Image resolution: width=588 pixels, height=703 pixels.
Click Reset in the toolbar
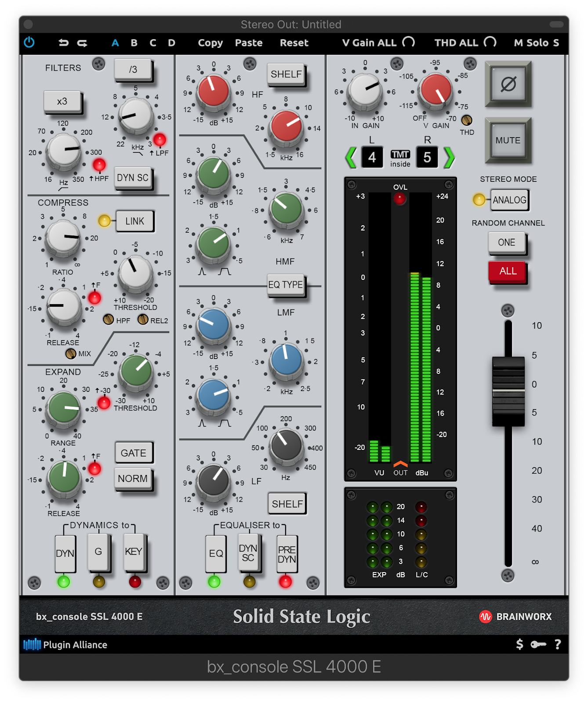[x=294, y=43]
